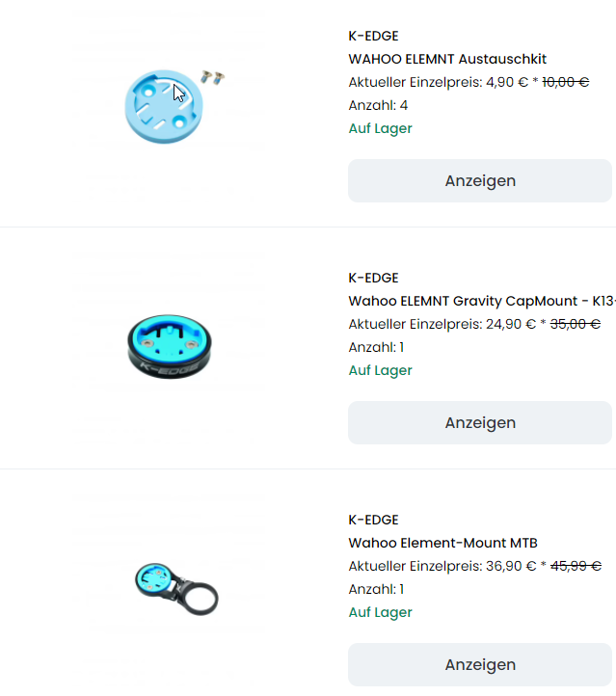Click the K-EDGE brand above Element-Mount MTB

tap(373, 520)
